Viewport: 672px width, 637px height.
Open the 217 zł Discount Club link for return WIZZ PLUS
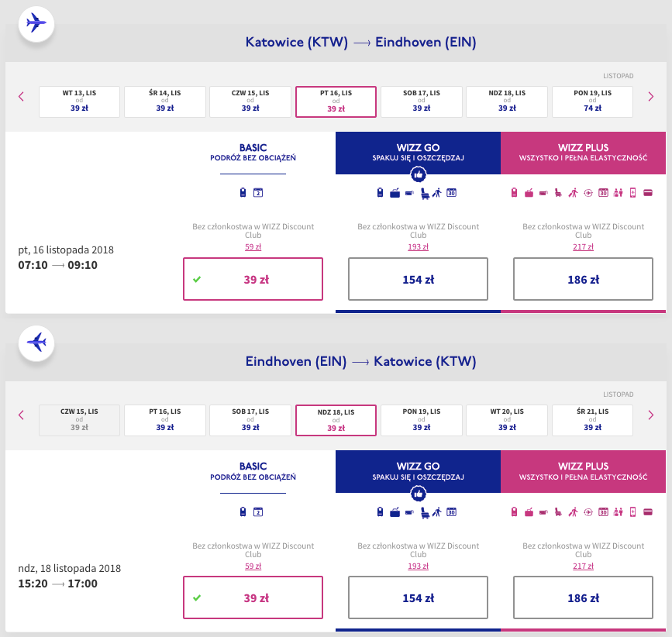[x=583, y=565]
